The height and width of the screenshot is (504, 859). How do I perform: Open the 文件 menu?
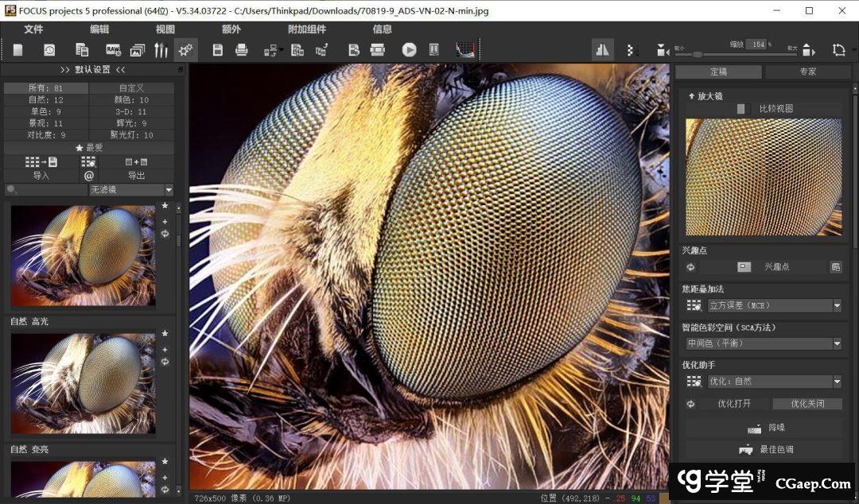point(33,29)
